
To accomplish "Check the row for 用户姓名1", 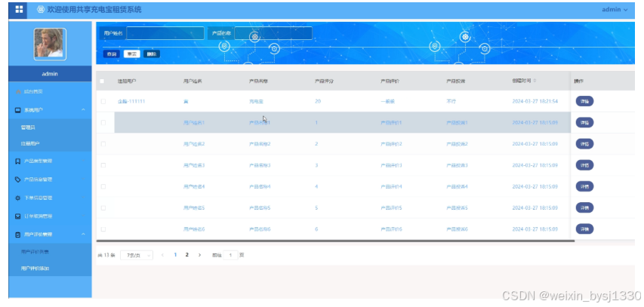I will coord(103,123).
